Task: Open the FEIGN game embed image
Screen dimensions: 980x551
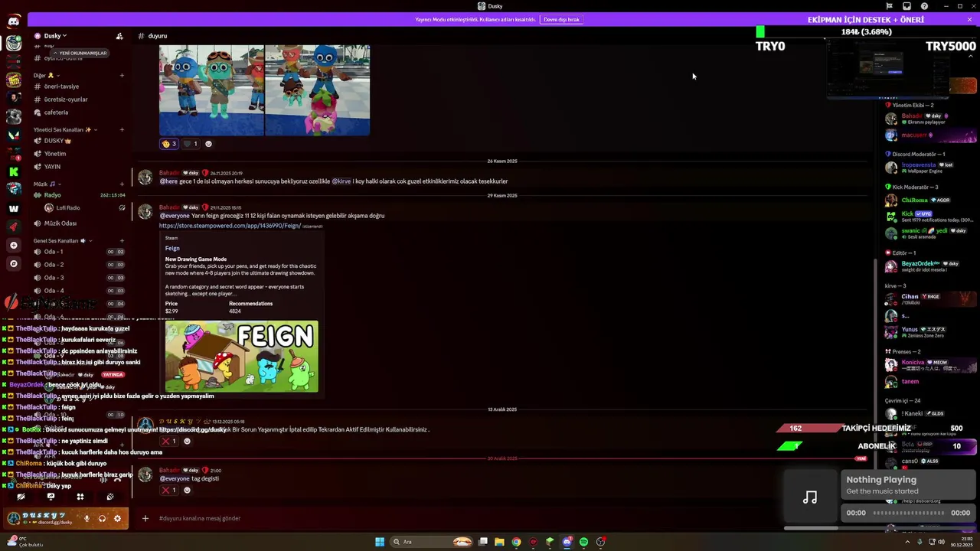Action: pos(241,357)
